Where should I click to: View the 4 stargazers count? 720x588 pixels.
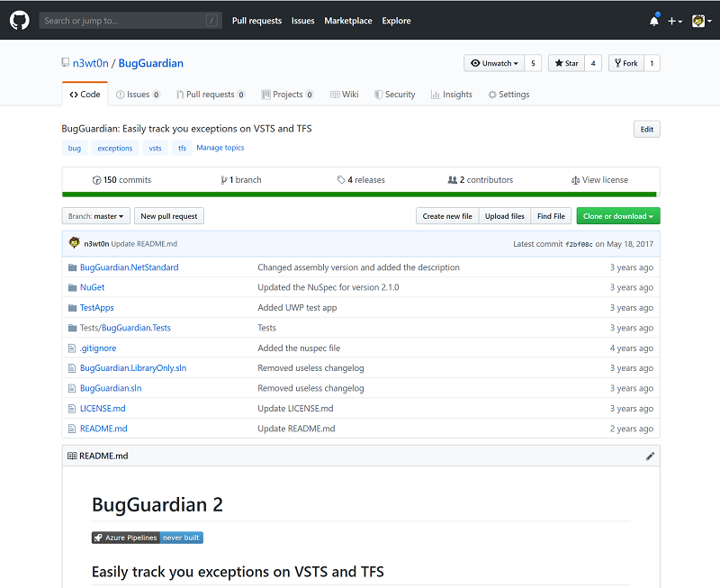(x=593, y=63)
